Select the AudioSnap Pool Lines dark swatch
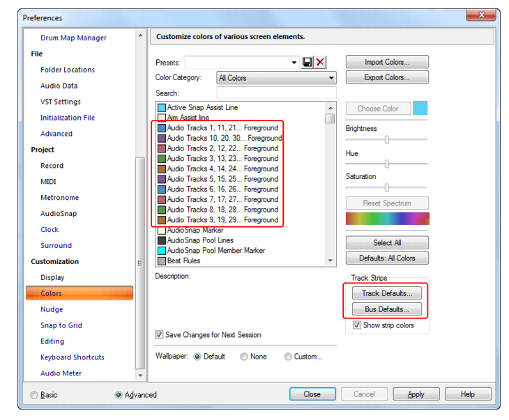The height and width of the screenshot is (420, 509). [161, 240]
